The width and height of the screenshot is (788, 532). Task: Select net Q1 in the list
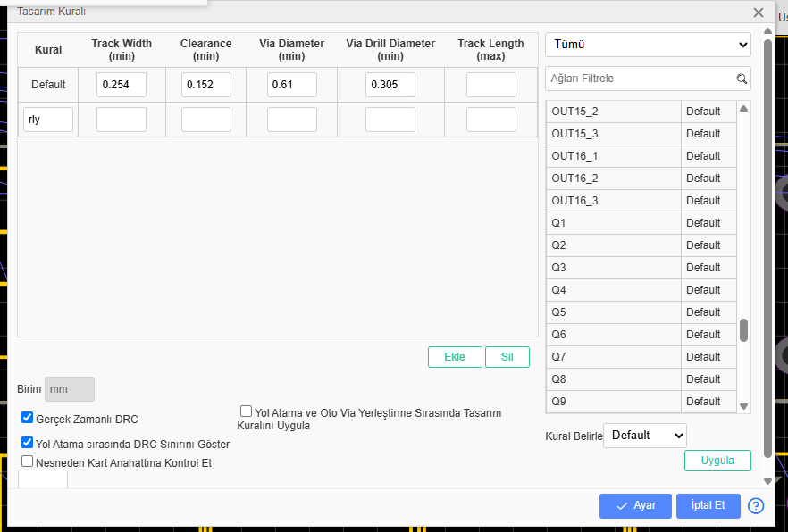(614, 223)
